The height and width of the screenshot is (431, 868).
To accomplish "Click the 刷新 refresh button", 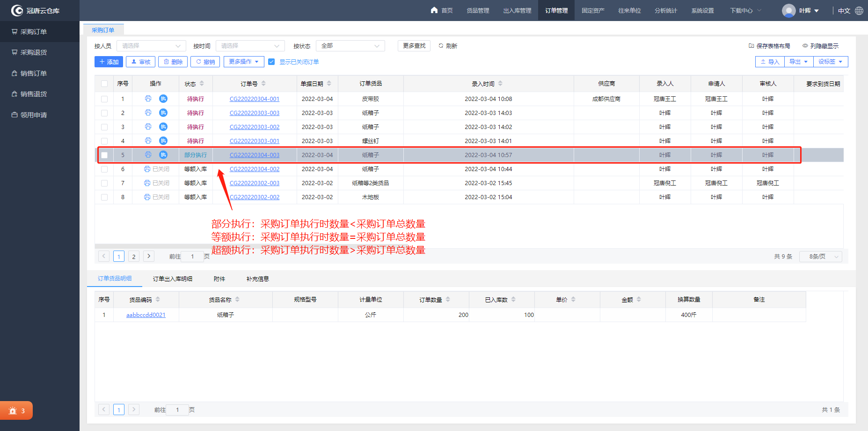I will tap(448, 46).
